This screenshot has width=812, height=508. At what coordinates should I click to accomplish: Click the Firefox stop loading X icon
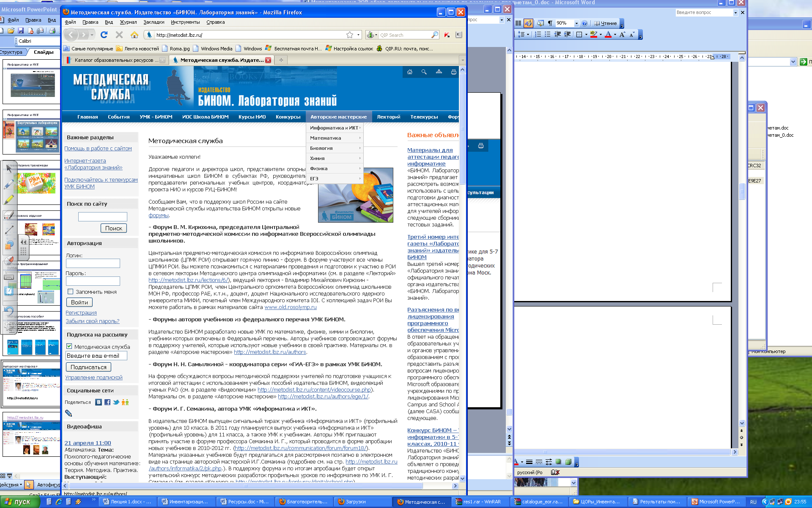click(x=119, y=35)
